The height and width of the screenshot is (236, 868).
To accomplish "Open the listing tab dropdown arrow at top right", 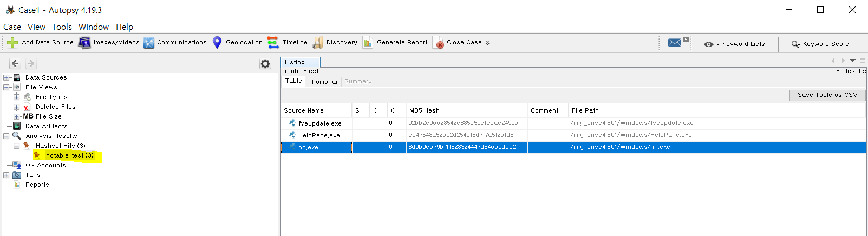I will pos(853,61).
